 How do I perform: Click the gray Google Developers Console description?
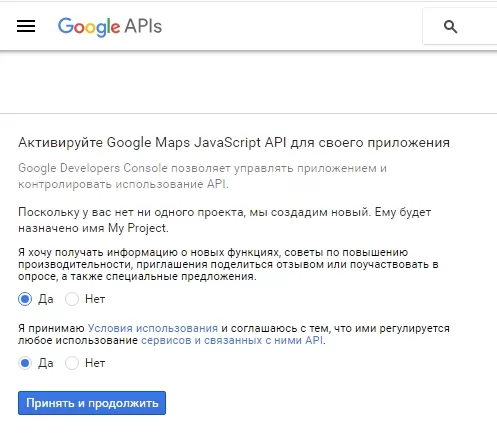coord(202,176)
